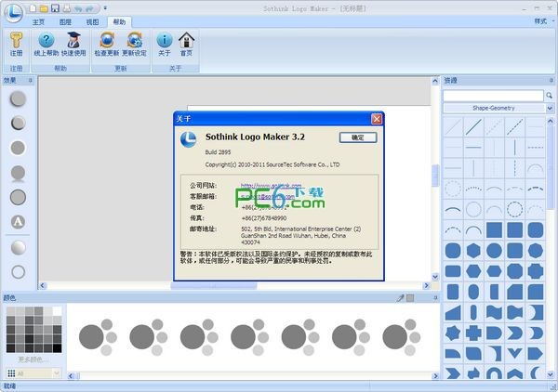The image size is (558, 392).
Task: Open the All color filter dropdown
Action: tap(33, 373)
